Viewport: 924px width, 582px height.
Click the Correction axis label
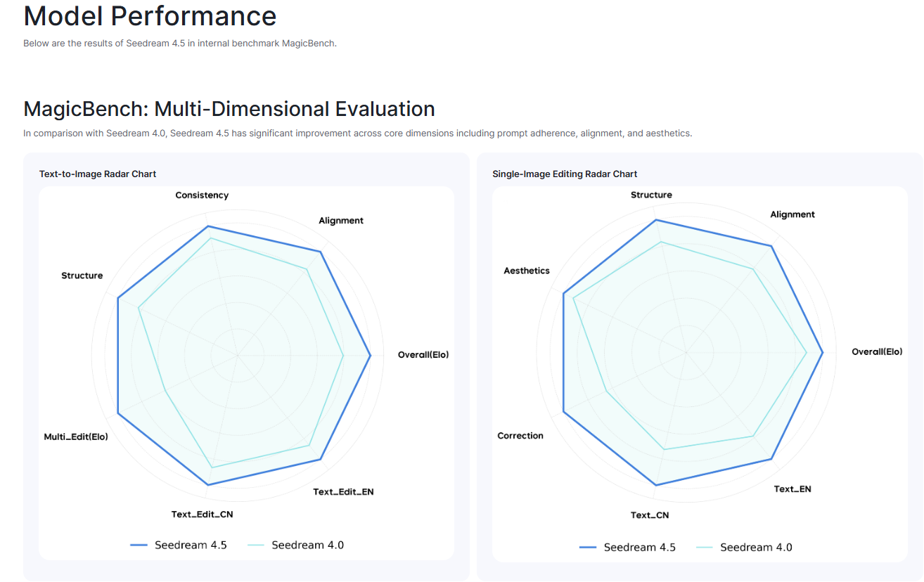[x=520, y=436]
